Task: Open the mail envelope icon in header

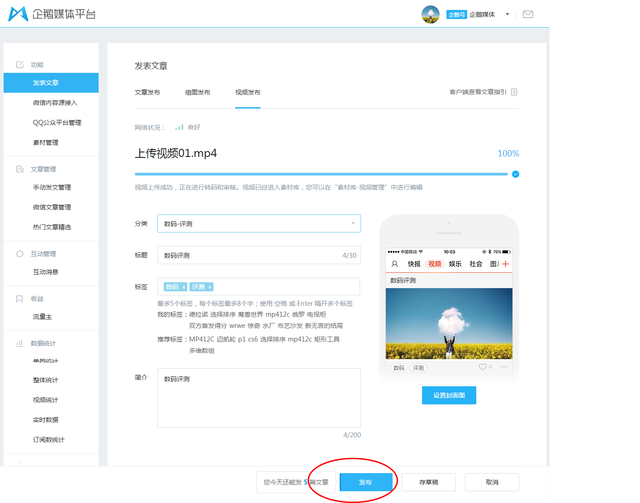Action: click(528, 15)
